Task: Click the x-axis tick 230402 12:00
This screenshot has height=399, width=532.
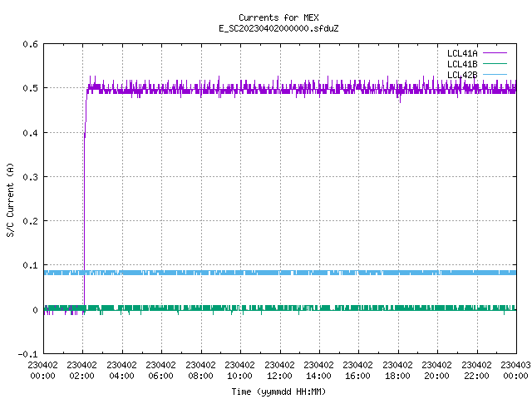Action: (x=279, y=371)
